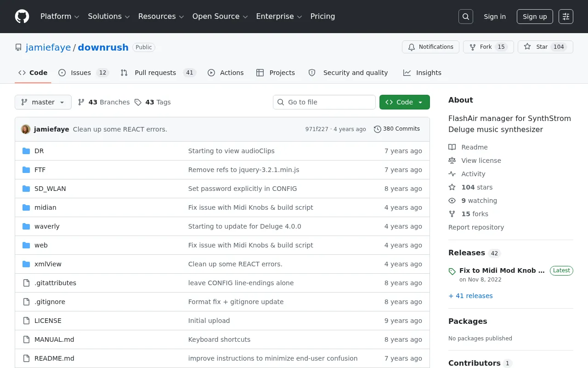The width and height of the screenshot is (588, 368).
Task: Click the LICENSE file icon
Action: [x=26, y=321]
